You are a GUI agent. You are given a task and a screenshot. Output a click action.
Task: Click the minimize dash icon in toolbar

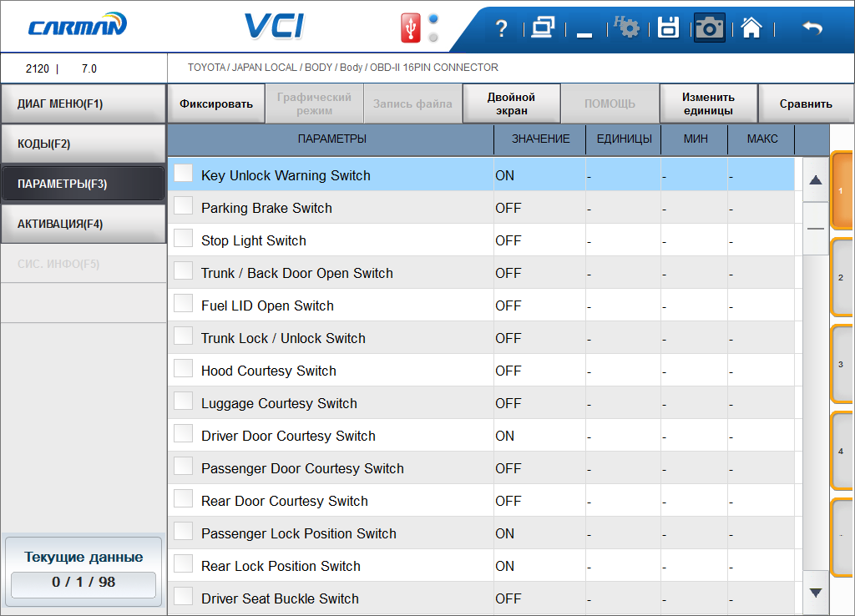pyautogui.click(x=584, y=35)
